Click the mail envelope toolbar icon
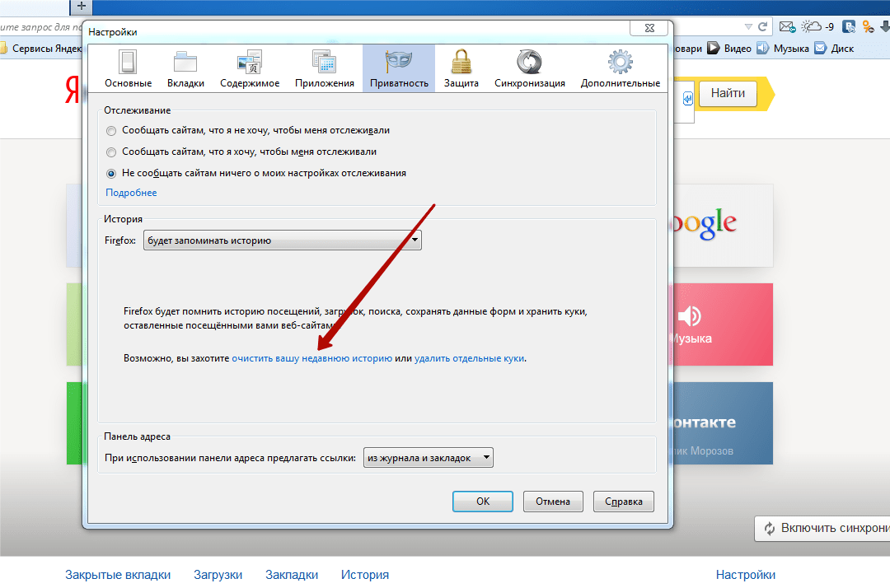Screen dimensions: 890x588 click(x=786, y=26)
